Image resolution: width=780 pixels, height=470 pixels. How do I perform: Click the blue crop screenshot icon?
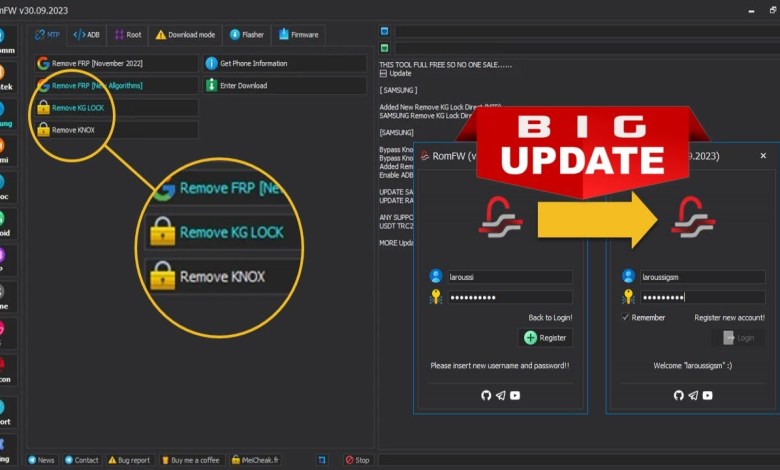pos(322,460)
